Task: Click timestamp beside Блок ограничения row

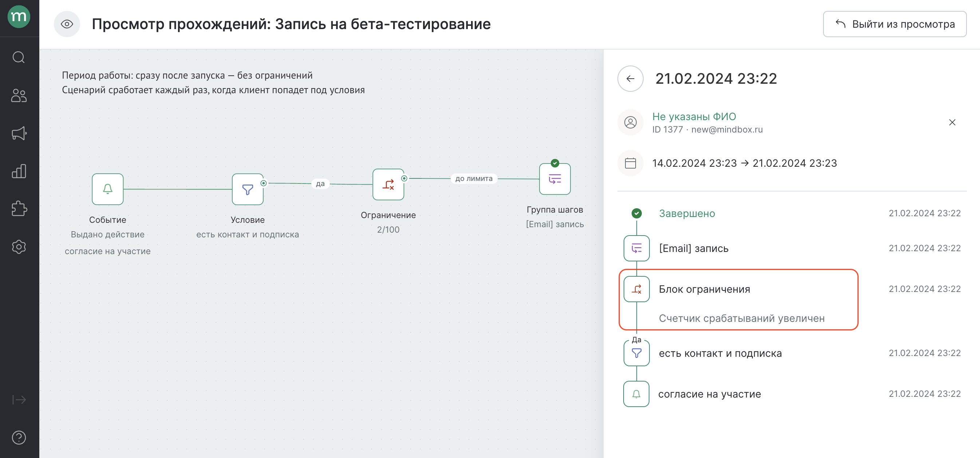Action: (924, 289)
